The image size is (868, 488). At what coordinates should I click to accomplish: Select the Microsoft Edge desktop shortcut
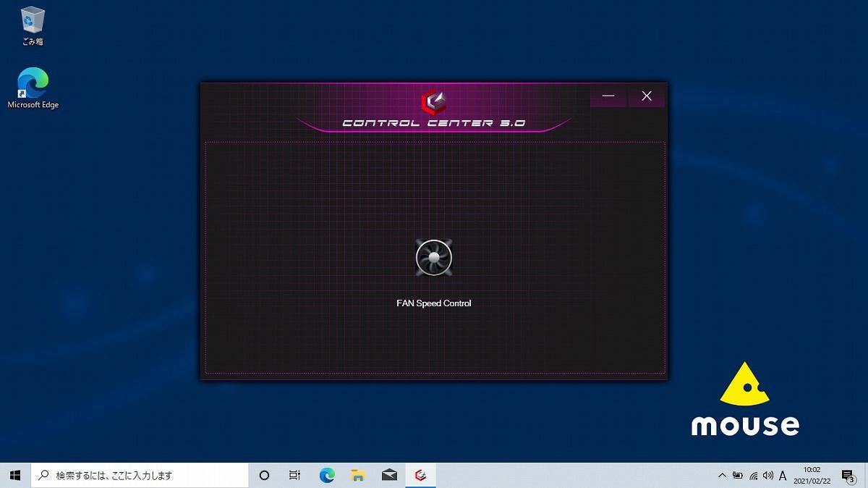tap(33, 88)
